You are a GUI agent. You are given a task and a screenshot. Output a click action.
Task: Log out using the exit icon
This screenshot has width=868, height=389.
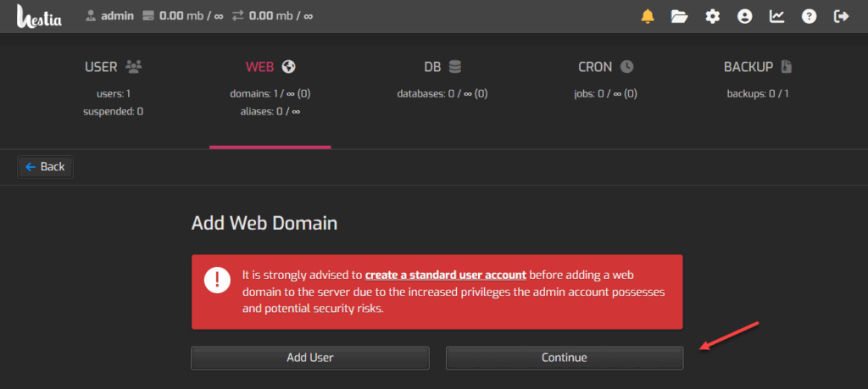pyautogui.click(x=841, y=16)
